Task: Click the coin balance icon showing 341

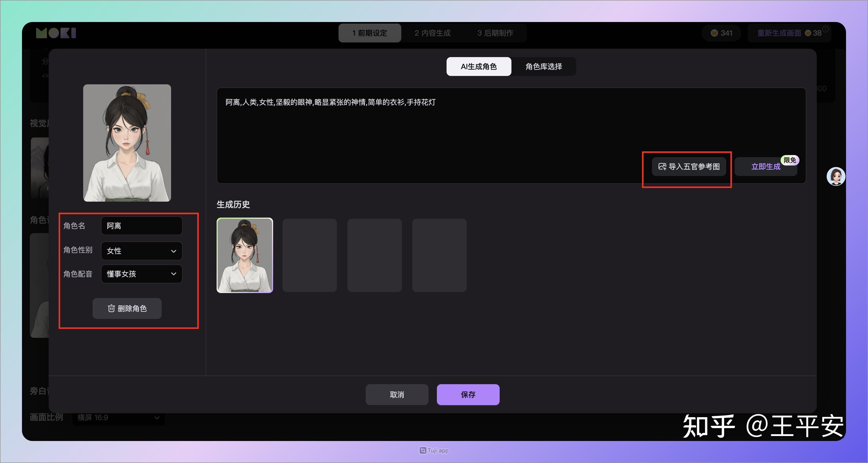Action: pos(714,33)
